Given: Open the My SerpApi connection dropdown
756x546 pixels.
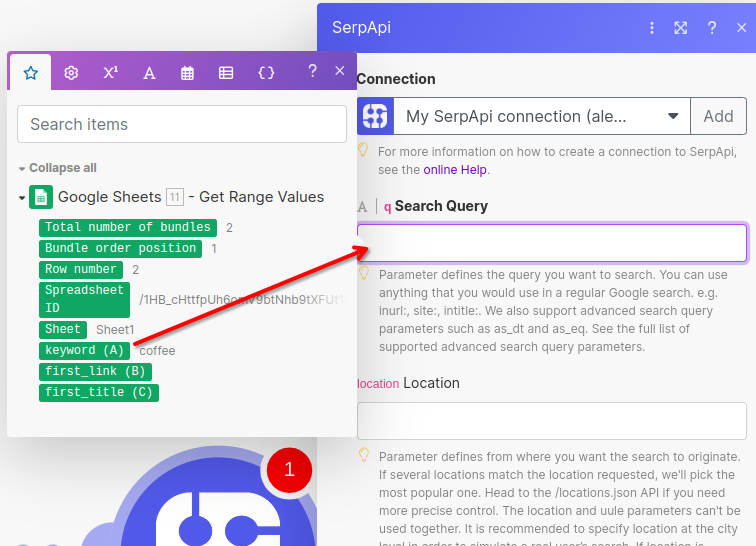Looking at the screenshot, I should (x=542, y=116).
